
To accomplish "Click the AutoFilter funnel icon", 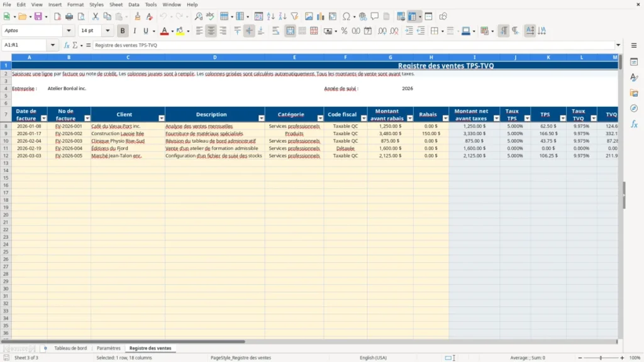I will click(x=294, y=16).
